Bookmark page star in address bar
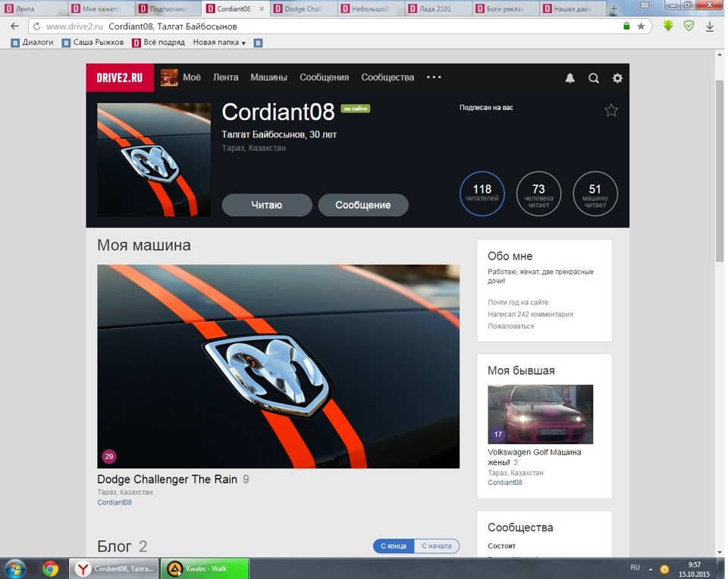 pyautogui.click(x=641, y=27)
